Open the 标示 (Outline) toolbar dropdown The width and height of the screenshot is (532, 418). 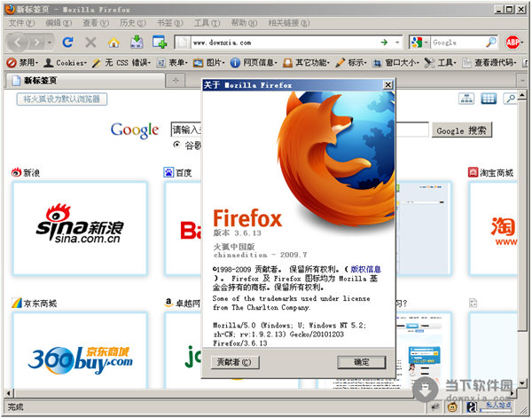pos(351,62)
